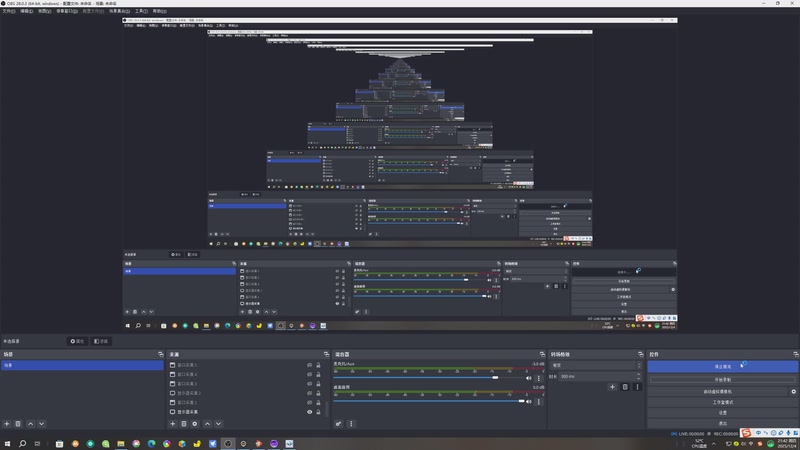Open the transition type dropdown
The image size is (800, 450).
(x=595, y=365)
